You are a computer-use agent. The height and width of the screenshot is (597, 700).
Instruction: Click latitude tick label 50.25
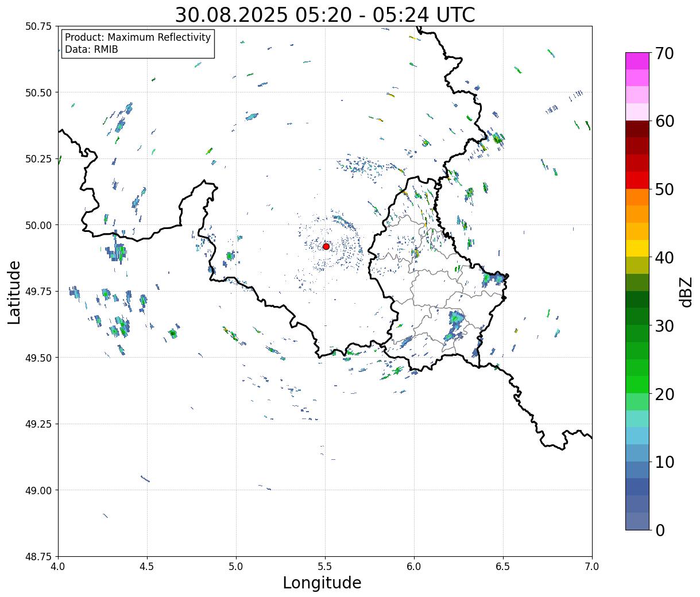coord(38,159)
